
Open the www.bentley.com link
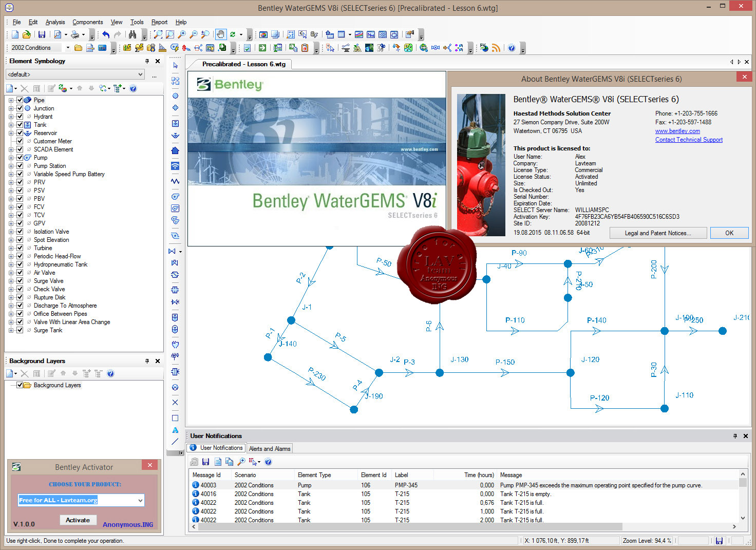coord(677,131)
